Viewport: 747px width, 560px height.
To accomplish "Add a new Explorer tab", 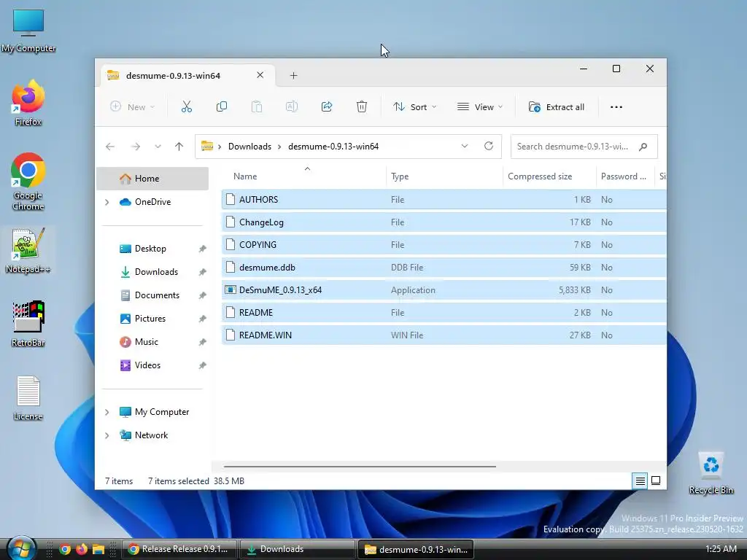I will [293, 76].
